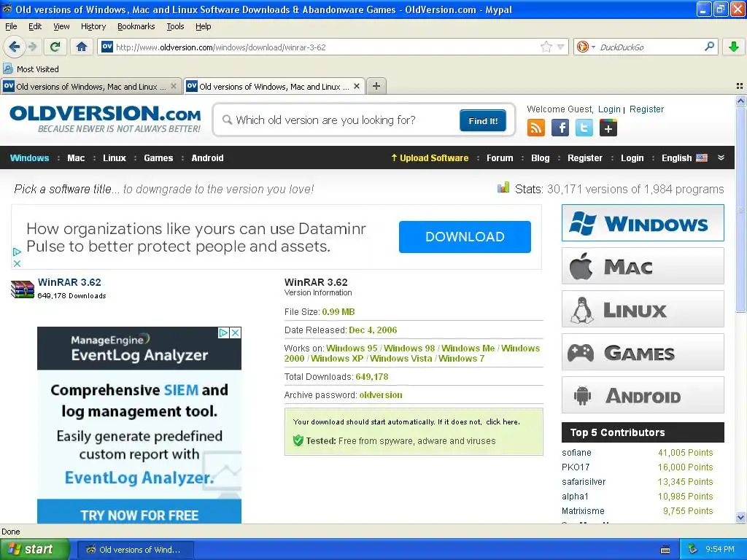
Task: Open the search engine selector dropdown
Action: (x=593, y=47)
